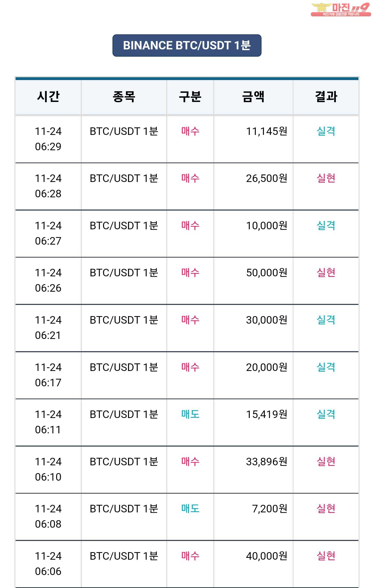Click 실격 result in the 06:29 row
Image resolution: width=374 pixels, height=588 pixels.
pyautogui.click(x=326, y=131)
